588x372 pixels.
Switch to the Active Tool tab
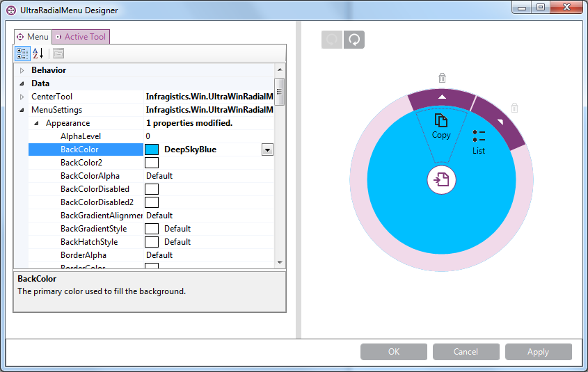pos(81,37)
